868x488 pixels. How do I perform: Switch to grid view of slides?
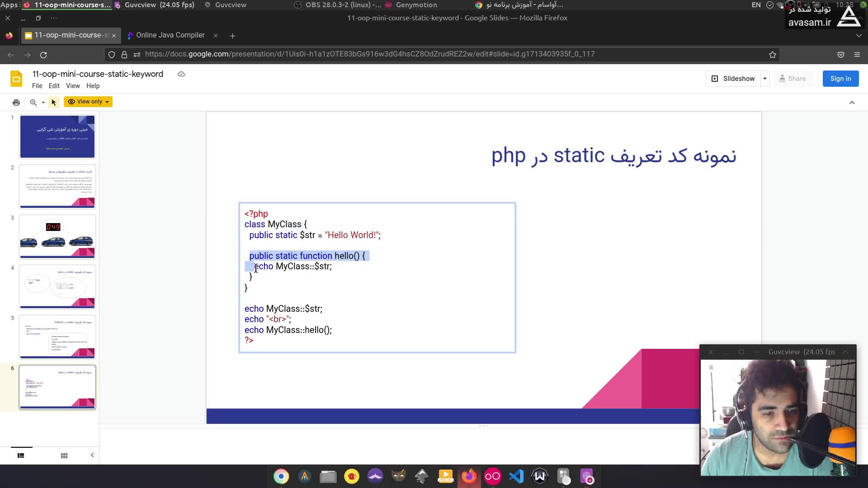click(64, 455)
